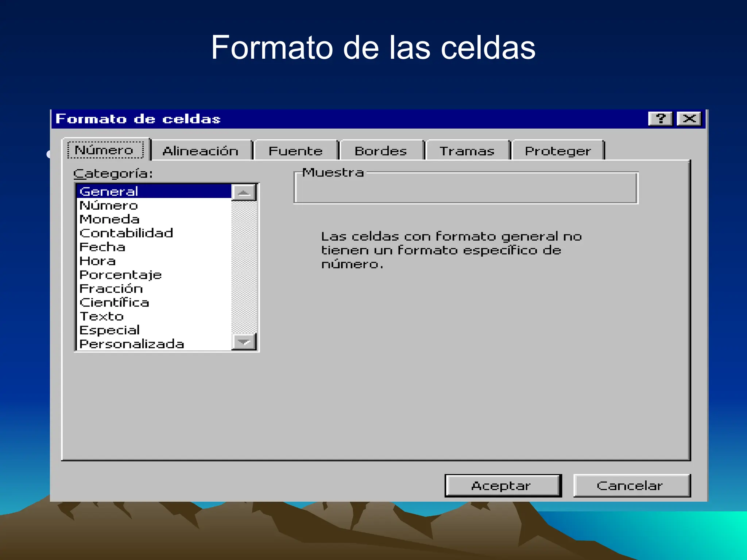Screen dimensions: 747x560
Task: Select the Científica category
Action: [x=154, y=302]
